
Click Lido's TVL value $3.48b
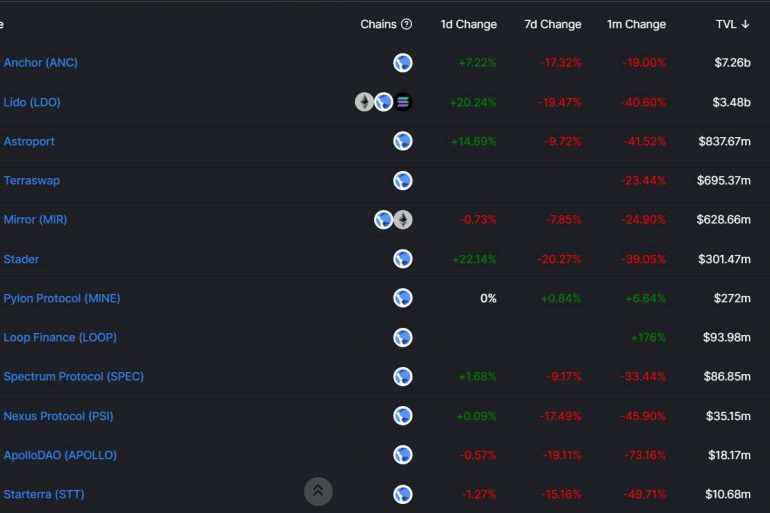pos(731,102)
